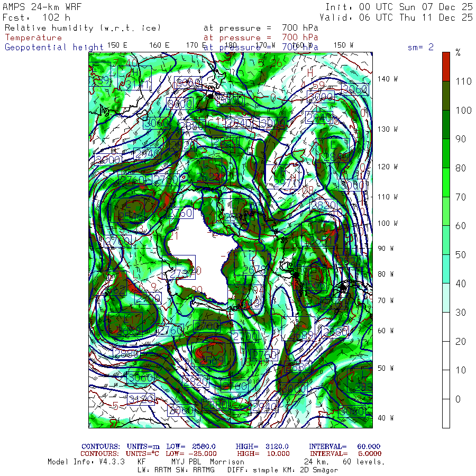Image resolution: width=476 pixels, height=476 pixels.
Task: Click the '140 W' longitude label
Action: tap(388, 79)
